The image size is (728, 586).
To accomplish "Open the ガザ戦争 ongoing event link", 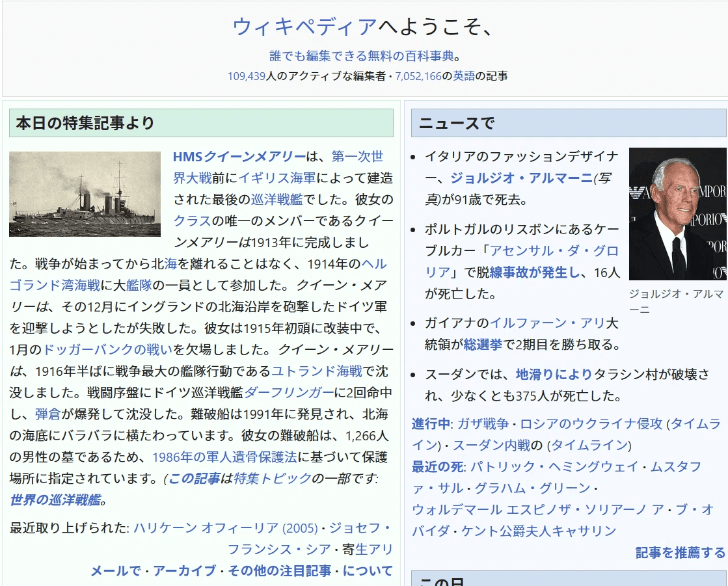I will 483,424.
